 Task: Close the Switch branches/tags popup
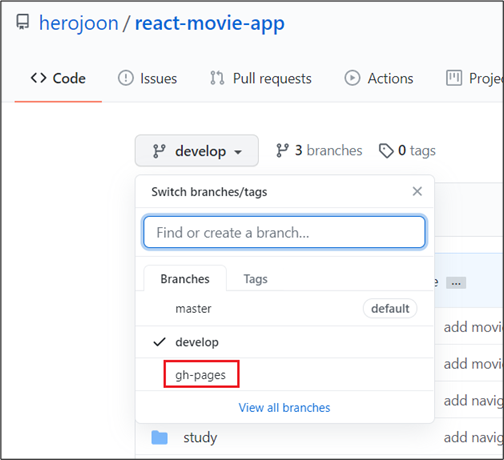[x=417, y=191]
